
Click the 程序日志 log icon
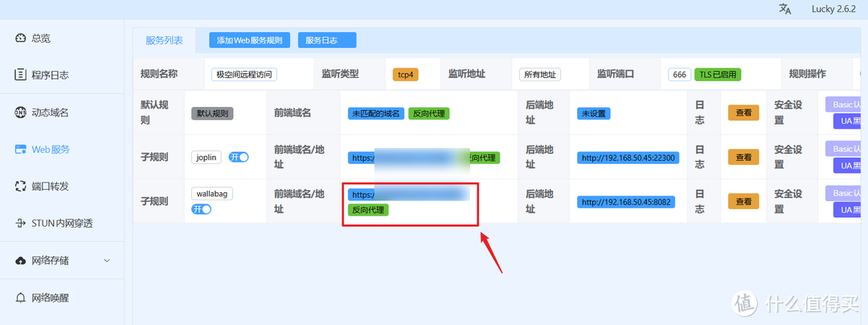pyautogui.click(x=20, y=75)
